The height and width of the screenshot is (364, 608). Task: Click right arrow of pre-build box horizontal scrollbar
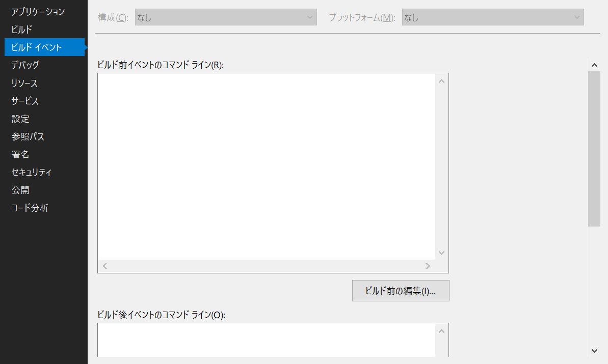(x=428, y=266)
